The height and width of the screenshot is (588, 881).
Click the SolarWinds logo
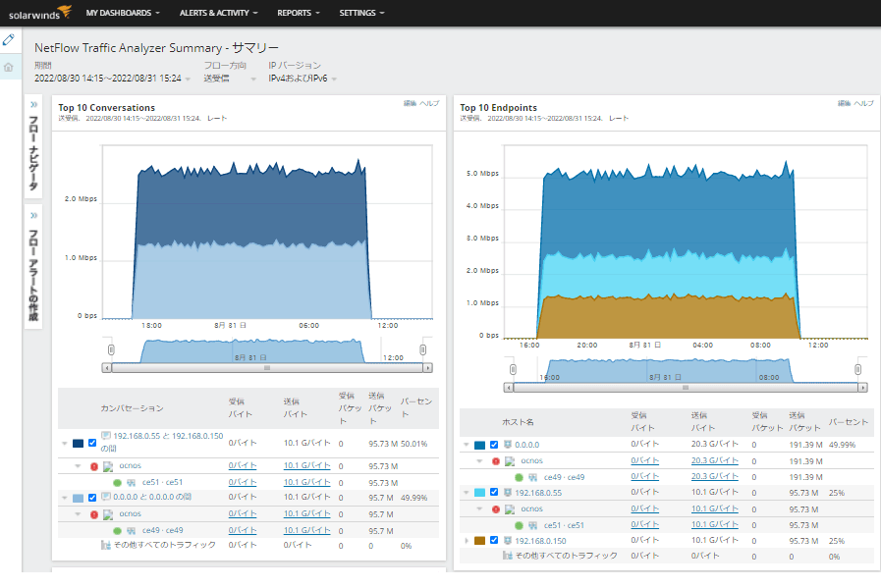coord(37,12)
